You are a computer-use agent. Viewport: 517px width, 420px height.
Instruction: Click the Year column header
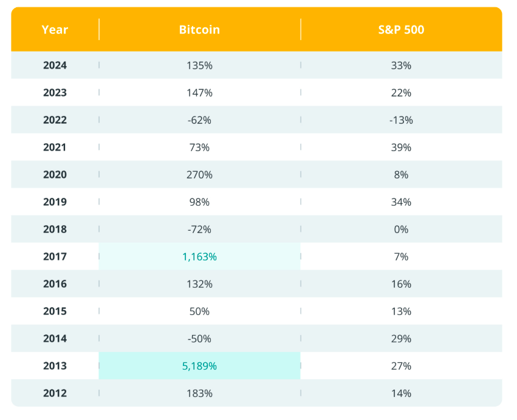55,29
